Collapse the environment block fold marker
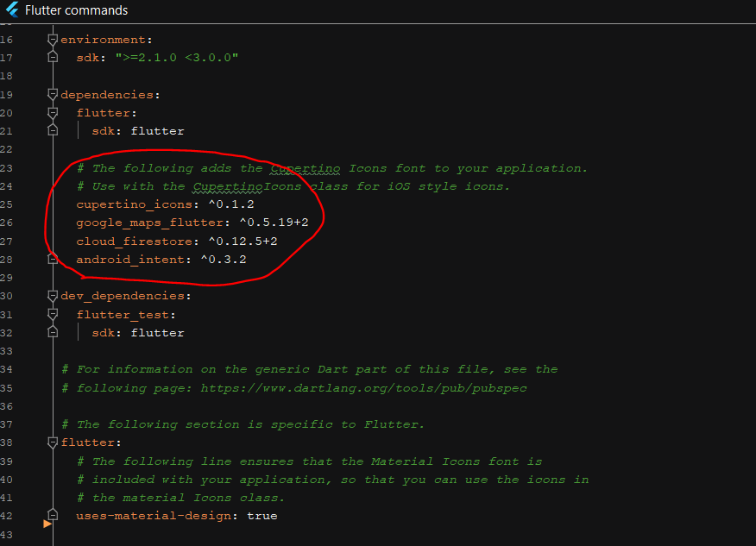Screen dimensions: 756x546 point(53,40)
